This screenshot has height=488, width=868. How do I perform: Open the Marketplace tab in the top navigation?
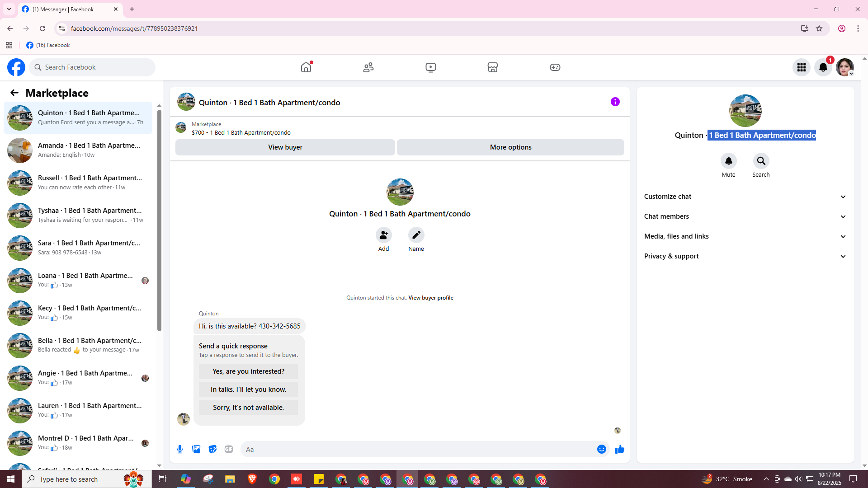pyautogui.click(x=492, y=67)
